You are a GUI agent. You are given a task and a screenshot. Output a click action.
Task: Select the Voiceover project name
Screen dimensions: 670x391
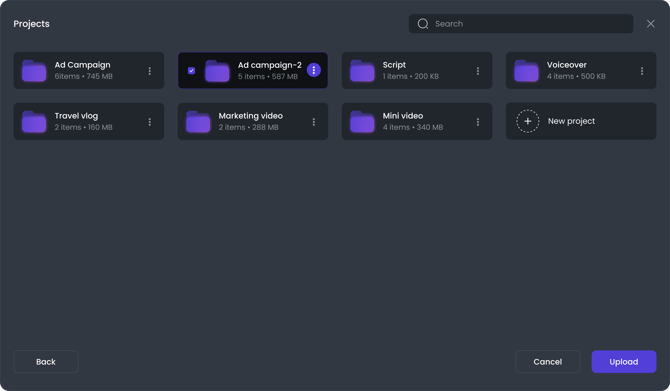click(x=567, y=65)
